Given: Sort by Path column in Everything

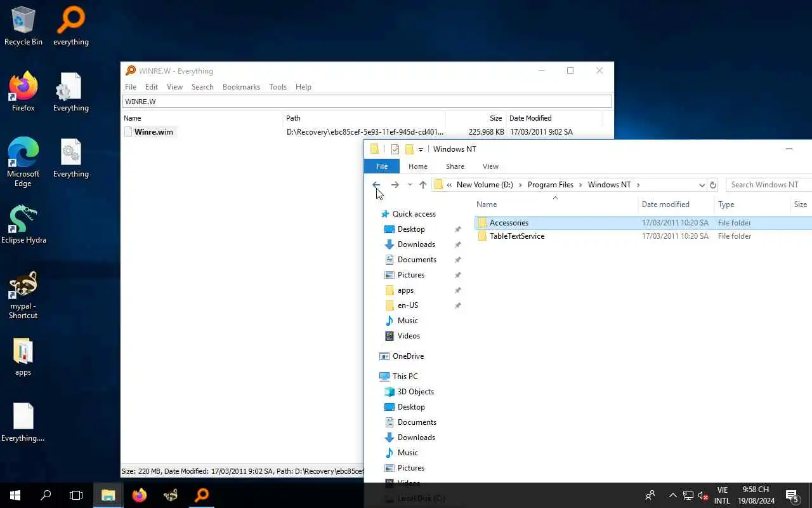Looking at the screenshot, I should 364,118.
